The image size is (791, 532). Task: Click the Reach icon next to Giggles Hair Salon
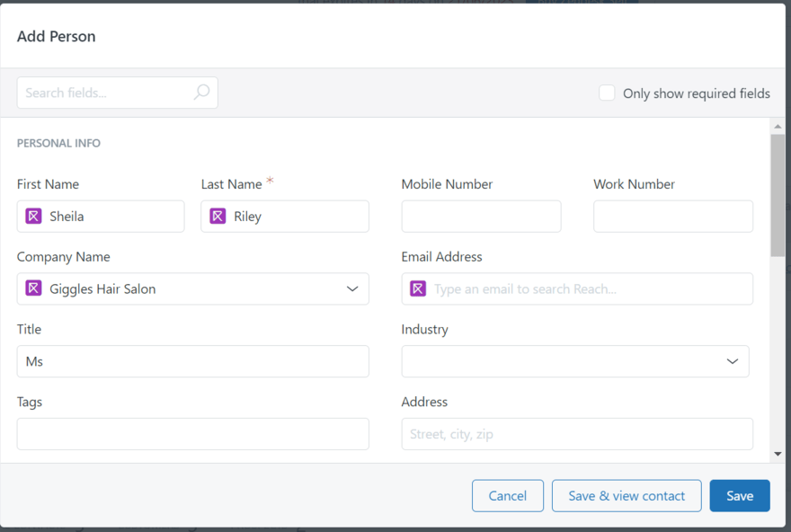(31, 288)
